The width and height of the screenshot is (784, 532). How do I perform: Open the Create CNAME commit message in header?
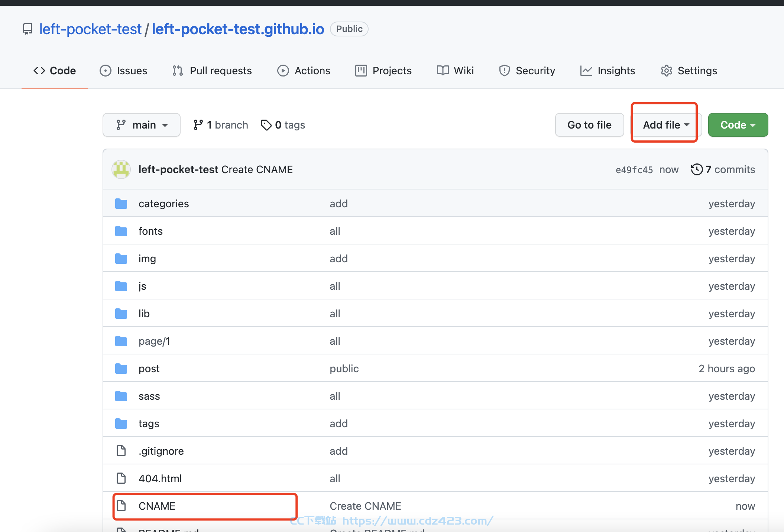257,169
